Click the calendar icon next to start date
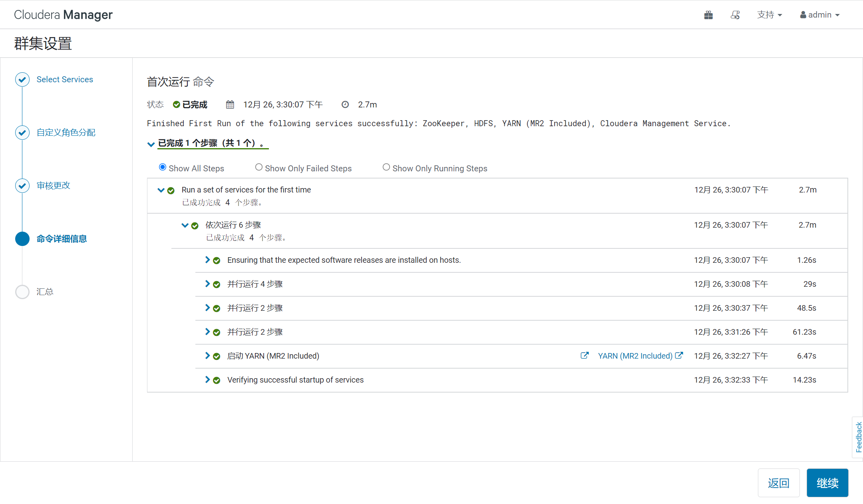 click(230, 105)
